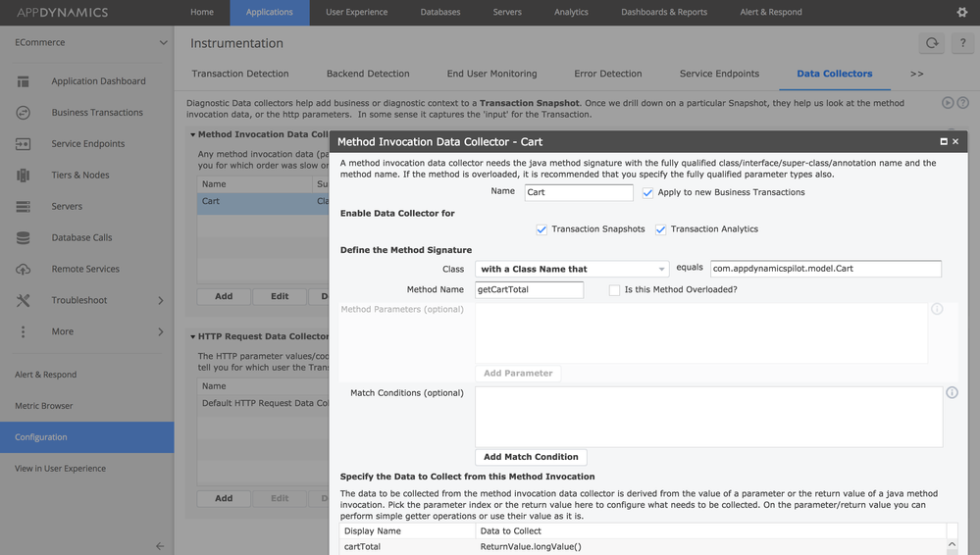980x555 pixels.
Task: Select Default HTTP Request Data Collector row
Action: click(x=263, y=403)
